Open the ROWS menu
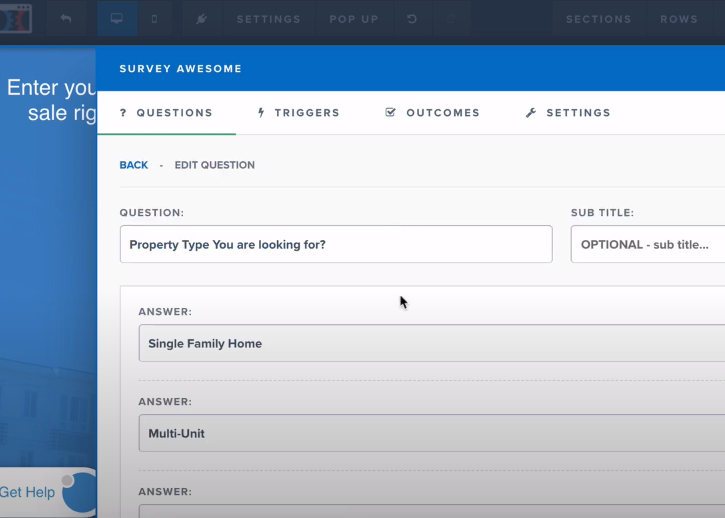The image size is (725, 518). pyautogui.click(x=679, y=19)
